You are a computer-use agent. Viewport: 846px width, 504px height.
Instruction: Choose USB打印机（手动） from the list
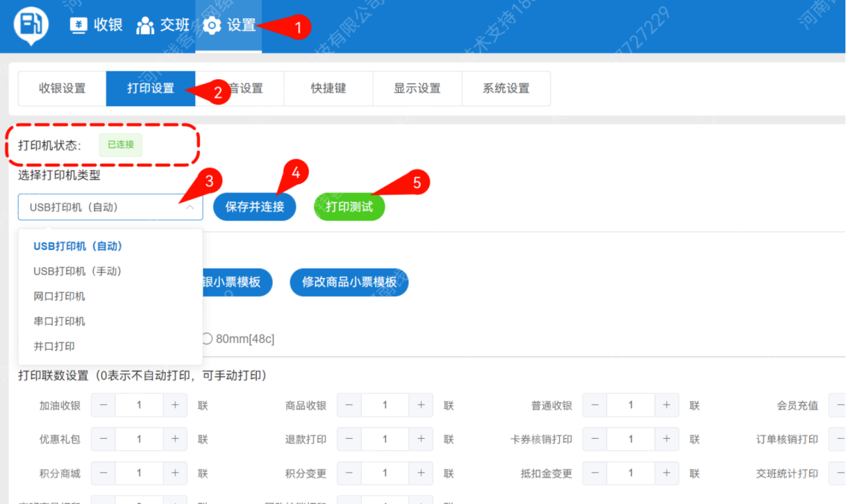pyautogui.click(x=111, y=271)
